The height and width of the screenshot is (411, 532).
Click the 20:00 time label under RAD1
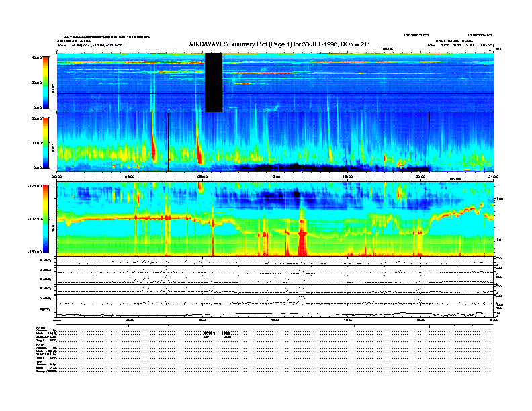tap(420, 177)
